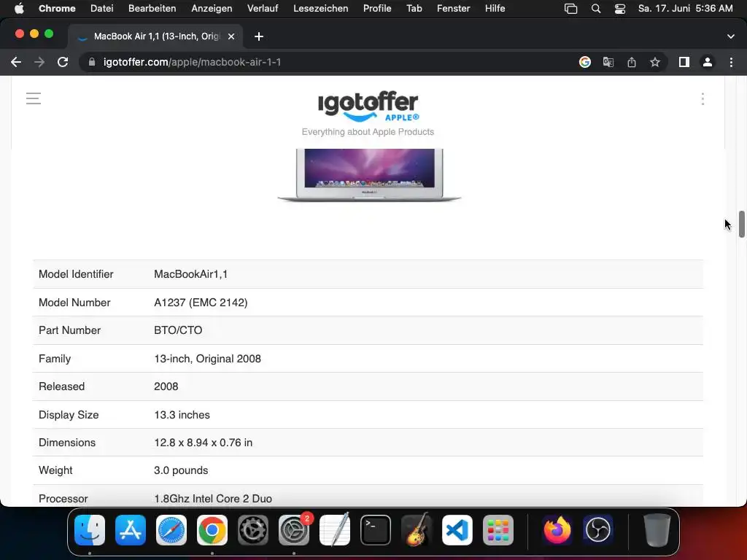Open Finder from the Dock
Image resolution: width=747 pixels, height=560 pixels.
[x=90, y=530]
